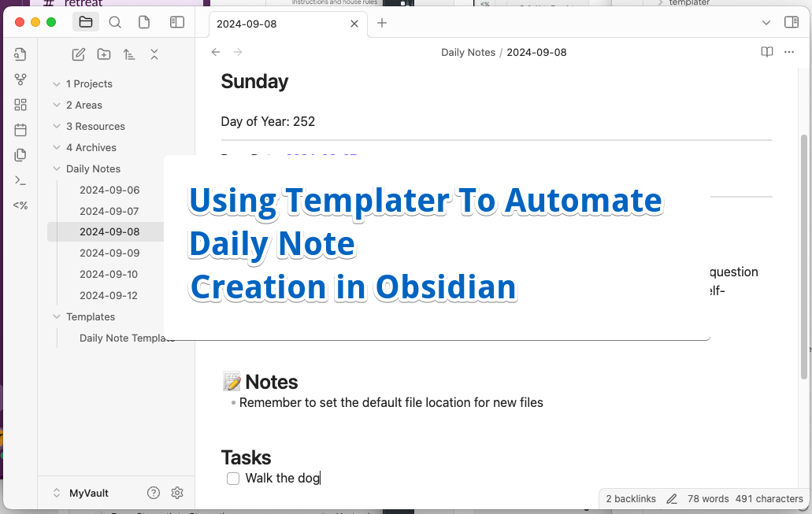Open the terminal icon in the left ribbon
The height and width of the screenshot is (514, 812).
click(x=20, y=180)
